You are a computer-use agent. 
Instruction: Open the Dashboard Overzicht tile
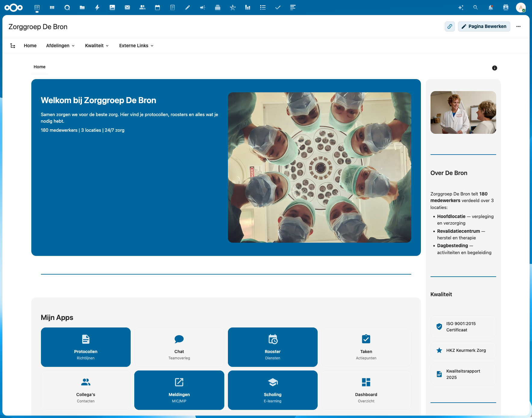pos(366,390)
